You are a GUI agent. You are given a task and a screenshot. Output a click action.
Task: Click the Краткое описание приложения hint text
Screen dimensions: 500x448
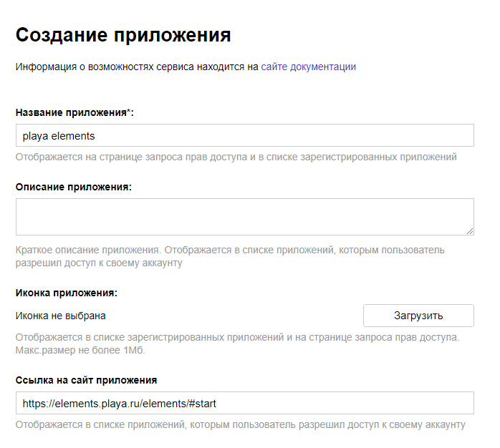click(229, 250)
